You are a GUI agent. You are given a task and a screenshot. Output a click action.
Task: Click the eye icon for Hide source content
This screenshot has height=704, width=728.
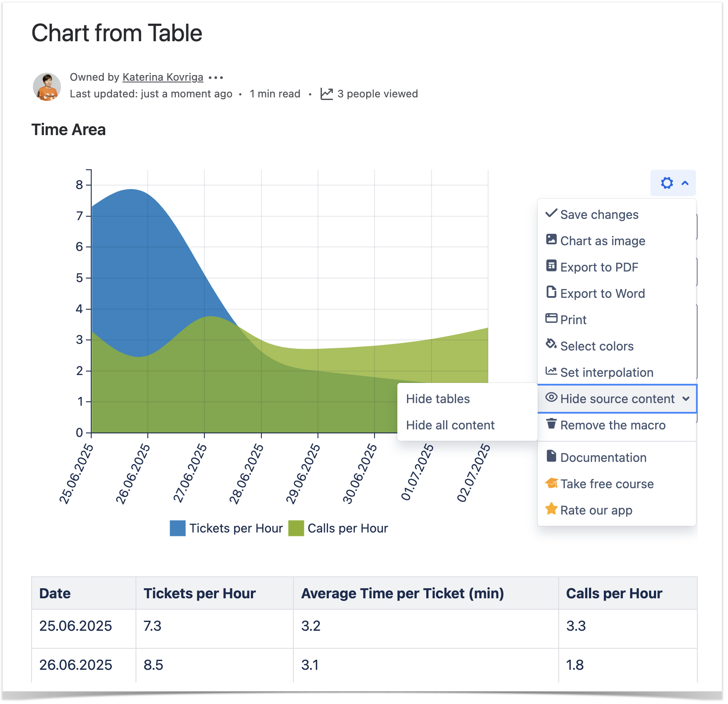pos(551,397)
